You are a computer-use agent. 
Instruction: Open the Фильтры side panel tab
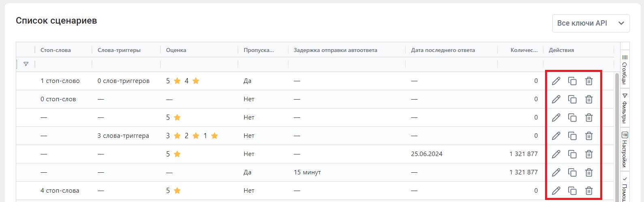tap(625, 108)
